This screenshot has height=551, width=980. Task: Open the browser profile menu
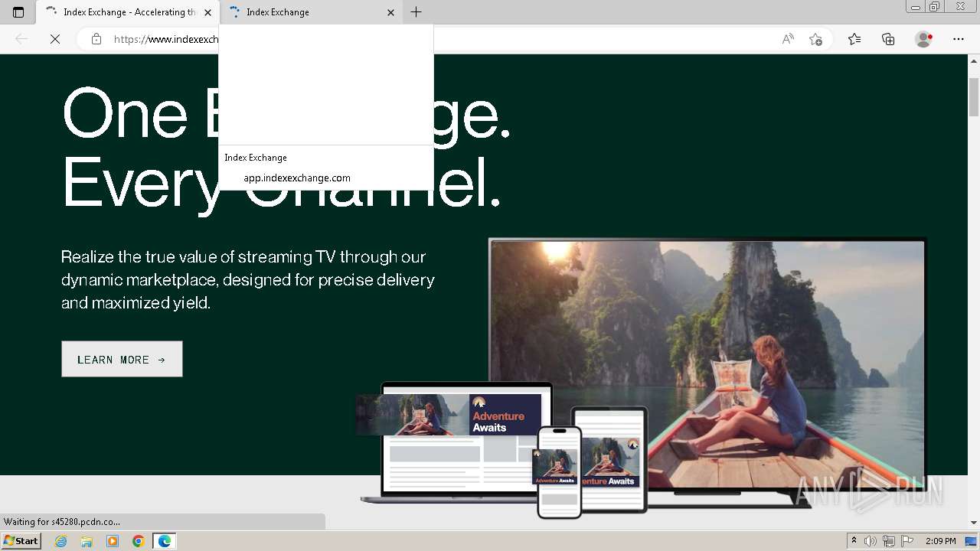click(924, 39)
